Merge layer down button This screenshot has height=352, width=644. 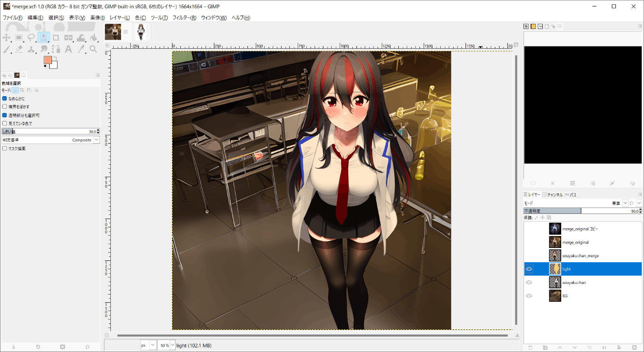[x=604, y=347]
